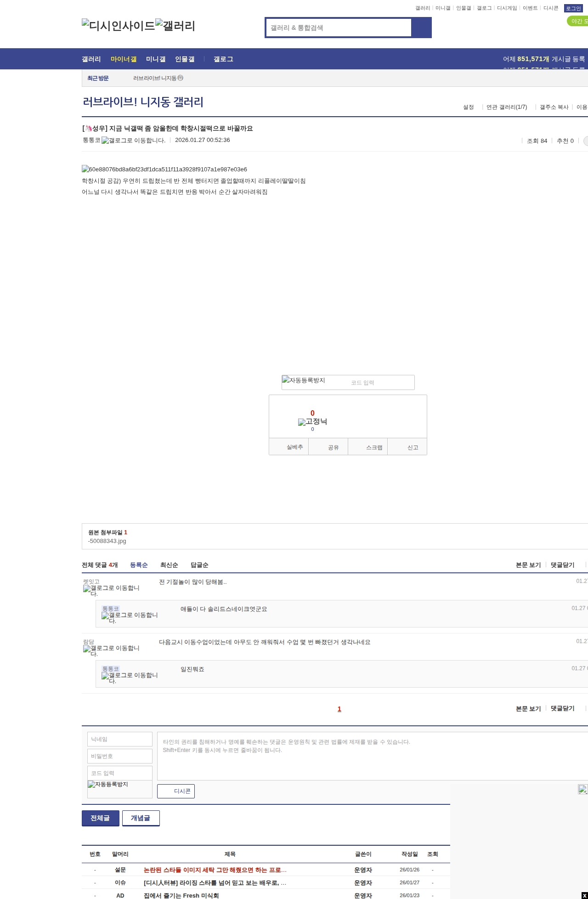This screenshot has height=899, width=588.
Task: Focus the 비밀번호 input field
Action: click(x=120, y=756)
